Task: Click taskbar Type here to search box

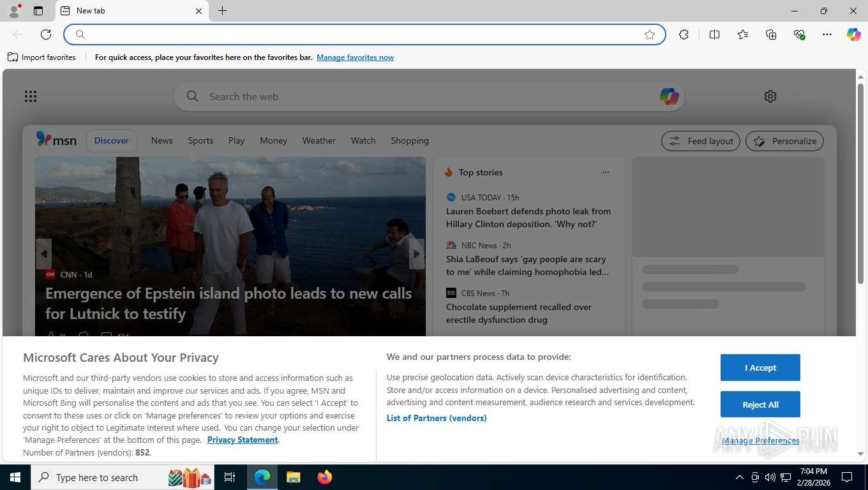Action: click(x=123, y=477)
